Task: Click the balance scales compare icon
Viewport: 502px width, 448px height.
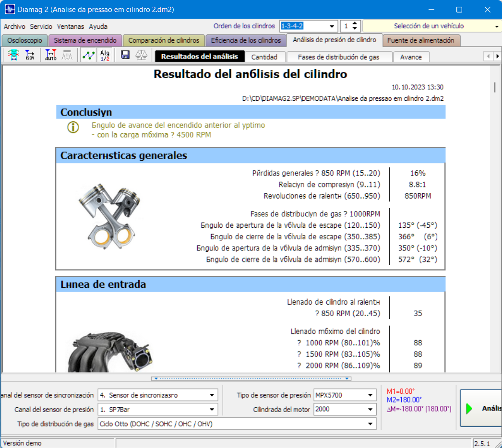Action: point(141,55)
